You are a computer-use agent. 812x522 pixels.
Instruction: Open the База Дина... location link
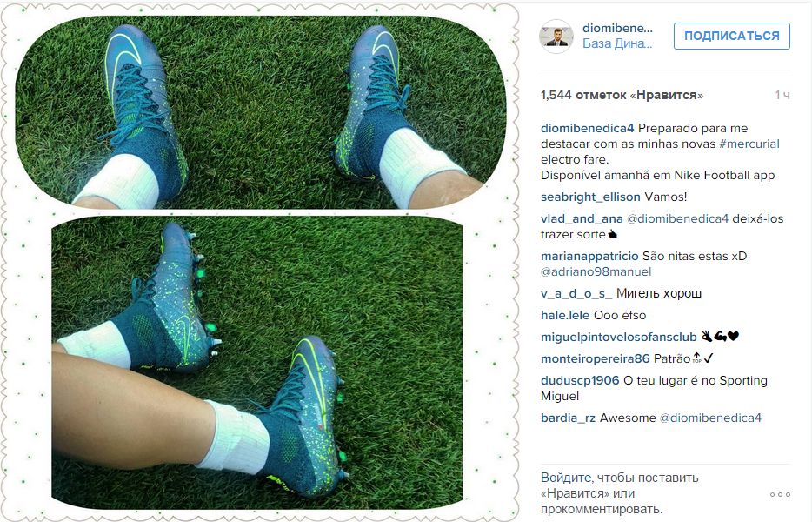[x=617, y=43]
